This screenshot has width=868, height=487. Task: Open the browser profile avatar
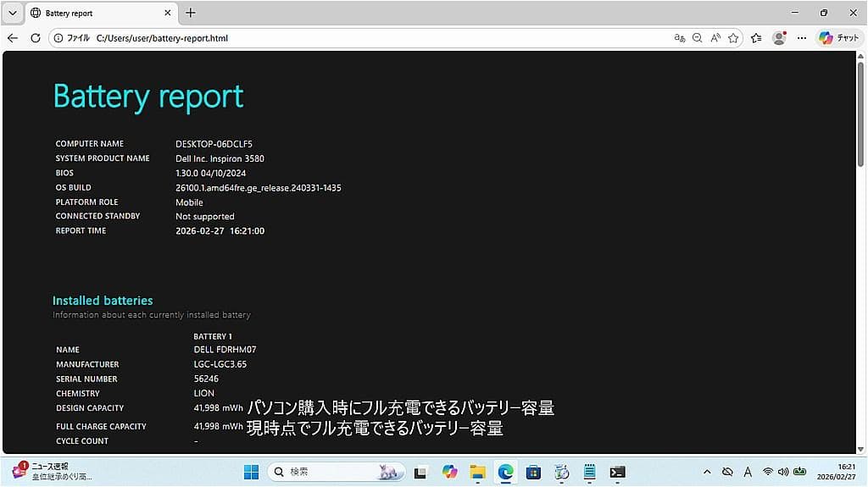(779, 38)
